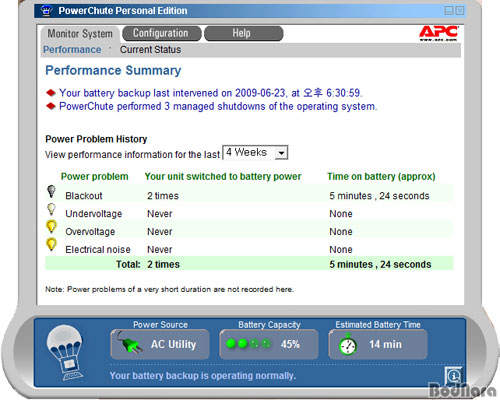Click the 'Power Problem History' heading
500x400 pixels.
96,139
